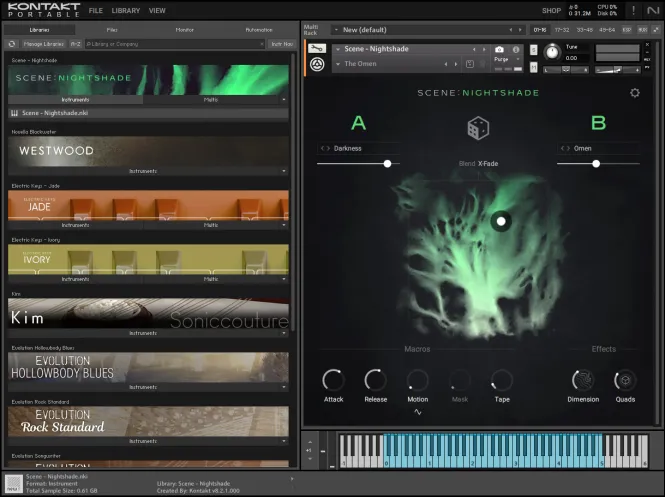Click the wrench edit instrument icon

pyautogui.click(x=317, y=49)
